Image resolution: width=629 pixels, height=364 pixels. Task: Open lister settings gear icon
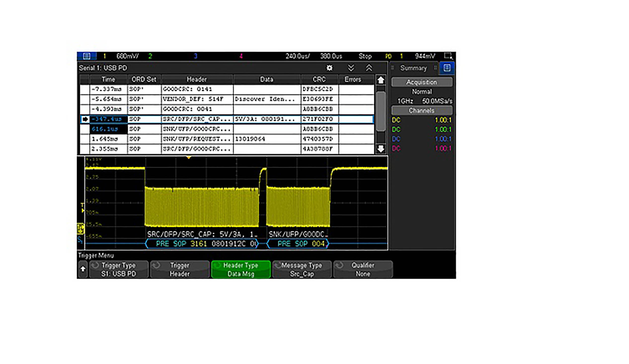(329, 68)
